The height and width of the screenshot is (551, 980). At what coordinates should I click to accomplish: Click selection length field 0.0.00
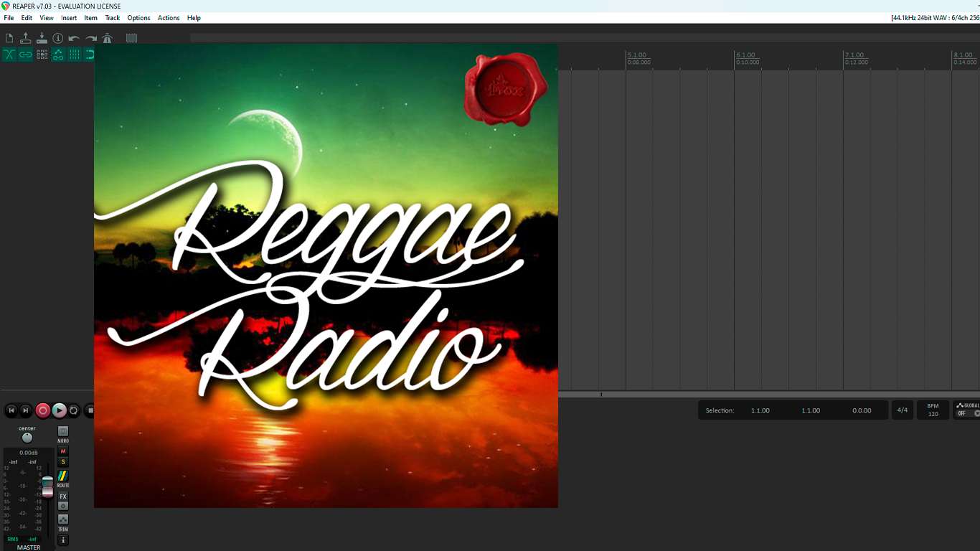point(862,410)
